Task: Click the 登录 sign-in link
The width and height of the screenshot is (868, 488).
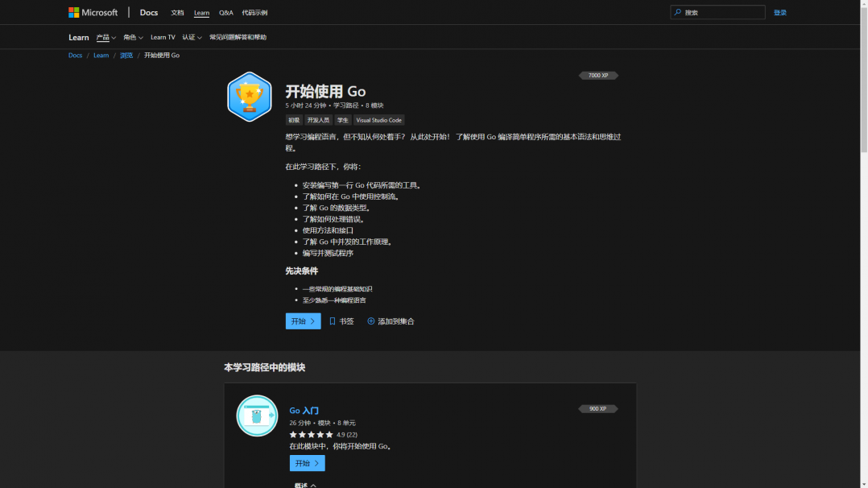Action: tap(780, 13)
